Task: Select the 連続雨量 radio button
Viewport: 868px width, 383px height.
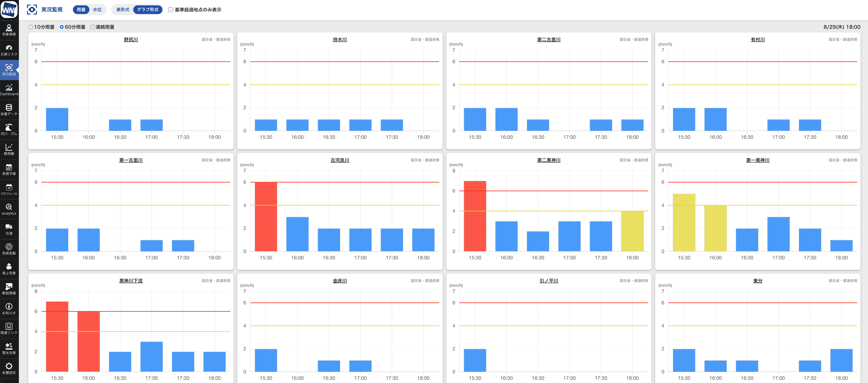Action: (x=92, y=27)
